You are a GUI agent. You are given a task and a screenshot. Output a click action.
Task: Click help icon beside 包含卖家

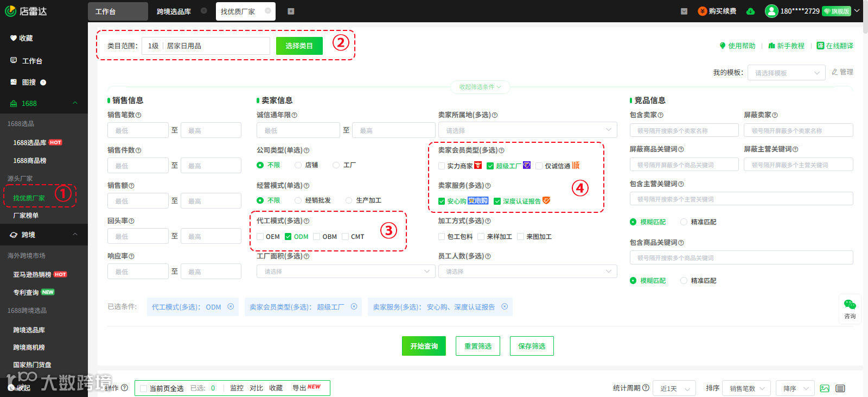[661, 115]
